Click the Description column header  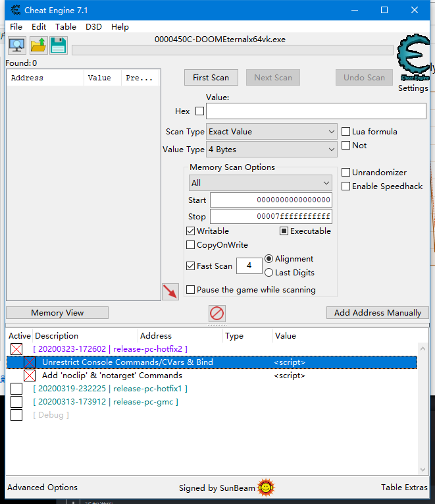click(86, 336)
